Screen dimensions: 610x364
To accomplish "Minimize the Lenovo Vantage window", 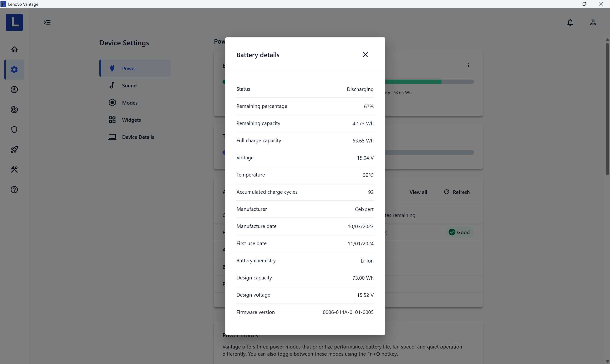I will [x=568, y=4].
